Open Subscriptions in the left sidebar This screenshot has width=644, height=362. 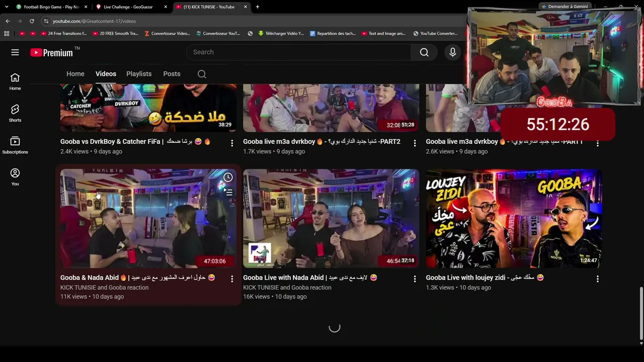(15, 145)
